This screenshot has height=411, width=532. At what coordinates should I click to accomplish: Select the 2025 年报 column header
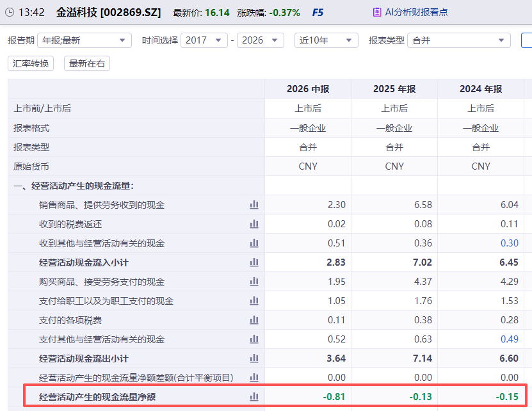[394, 89]
